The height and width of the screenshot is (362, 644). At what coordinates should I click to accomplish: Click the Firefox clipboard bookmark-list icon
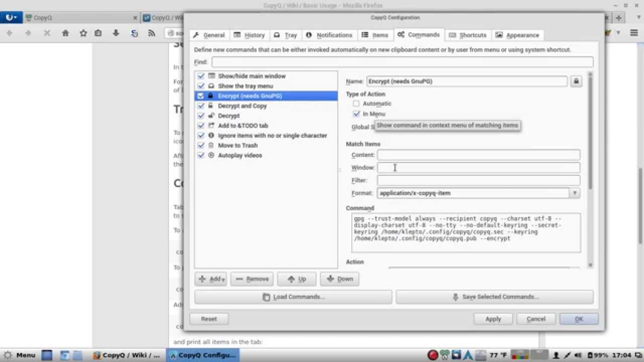click(x=98, y=33)
